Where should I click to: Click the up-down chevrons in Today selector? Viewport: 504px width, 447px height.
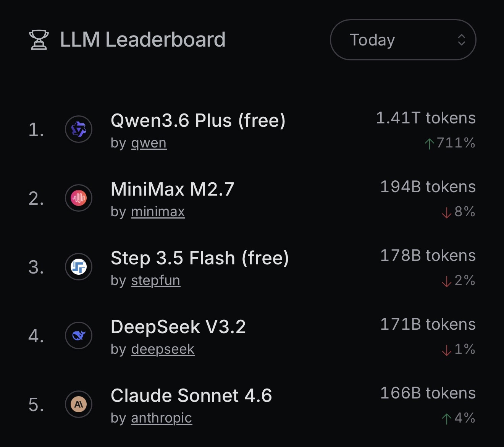coord(462,40)
